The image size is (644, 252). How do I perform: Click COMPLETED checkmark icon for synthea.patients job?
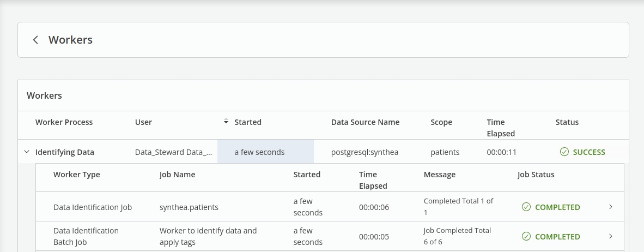pos(526,207)
